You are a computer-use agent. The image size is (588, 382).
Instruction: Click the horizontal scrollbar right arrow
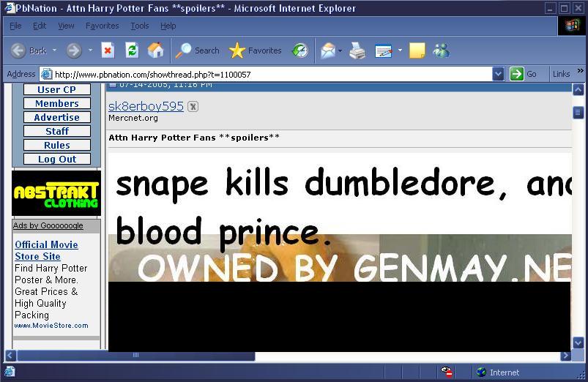(565, 356)
